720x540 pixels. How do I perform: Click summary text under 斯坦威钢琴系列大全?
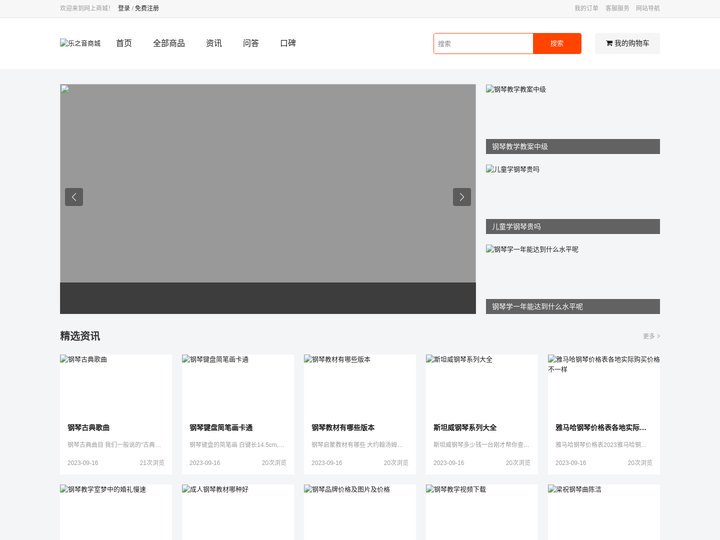[481, 444]
